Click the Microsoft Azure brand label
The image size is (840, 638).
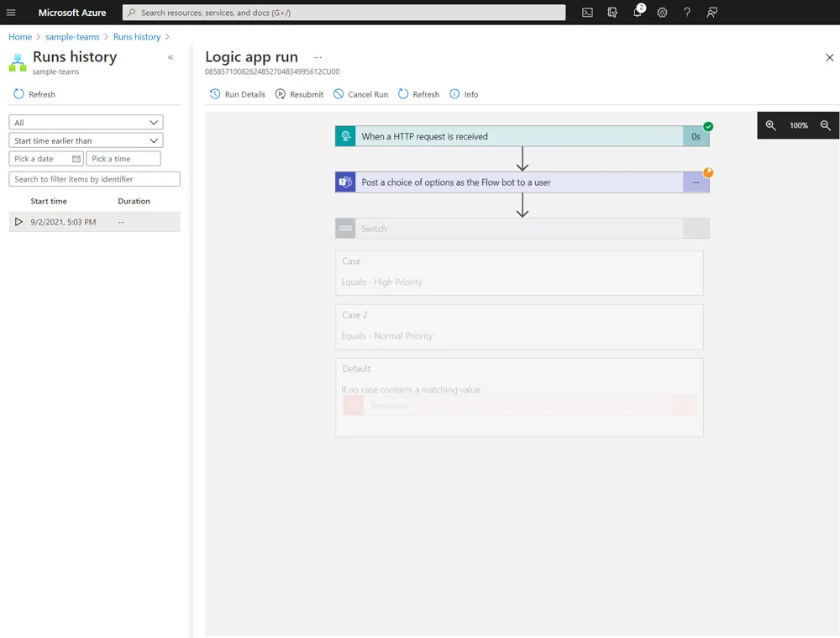pyautogui.click(x=71, y=13)
